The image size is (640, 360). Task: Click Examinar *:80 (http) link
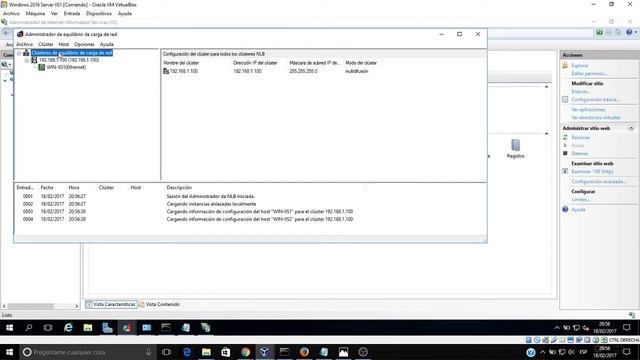point(592,171)
